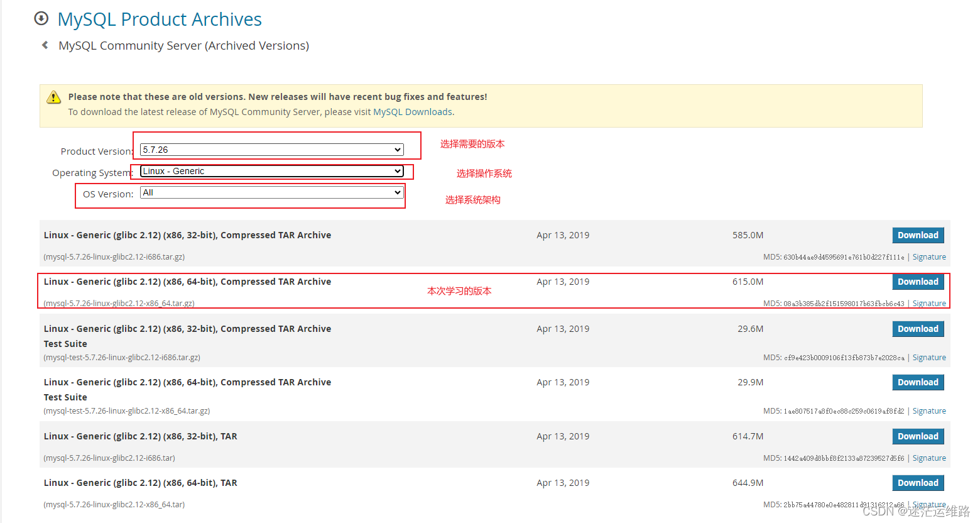The width and height of the screenshot is (980, 523).
Task: Open Signature for mysql-5.7.26-linux-glibc2.12-i686.tar.gz
Action: tap(929, 257)
